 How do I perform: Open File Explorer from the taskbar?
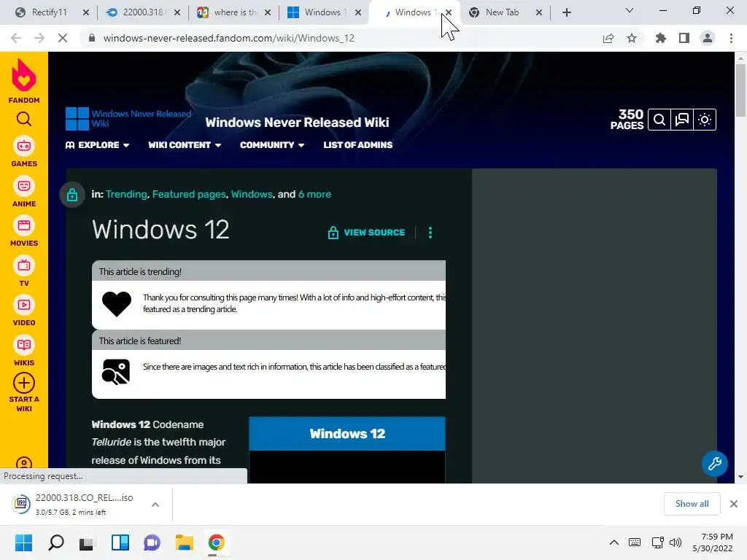point(185,542)
